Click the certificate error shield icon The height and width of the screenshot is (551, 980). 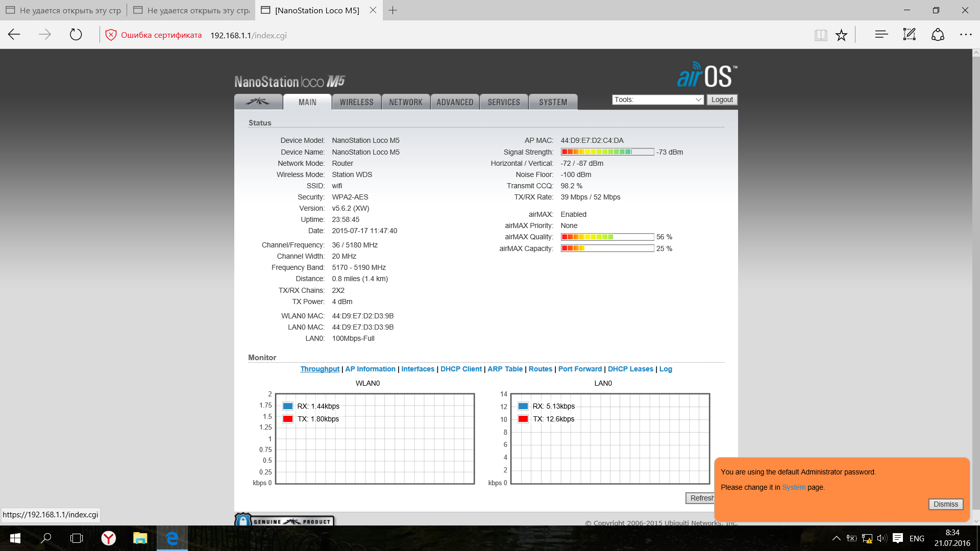(111, 35)
